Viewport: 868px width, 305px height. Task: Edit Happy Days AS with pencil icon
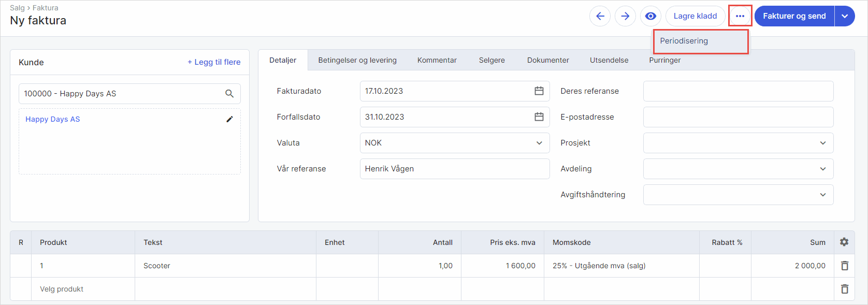click(x=229, y=119)
